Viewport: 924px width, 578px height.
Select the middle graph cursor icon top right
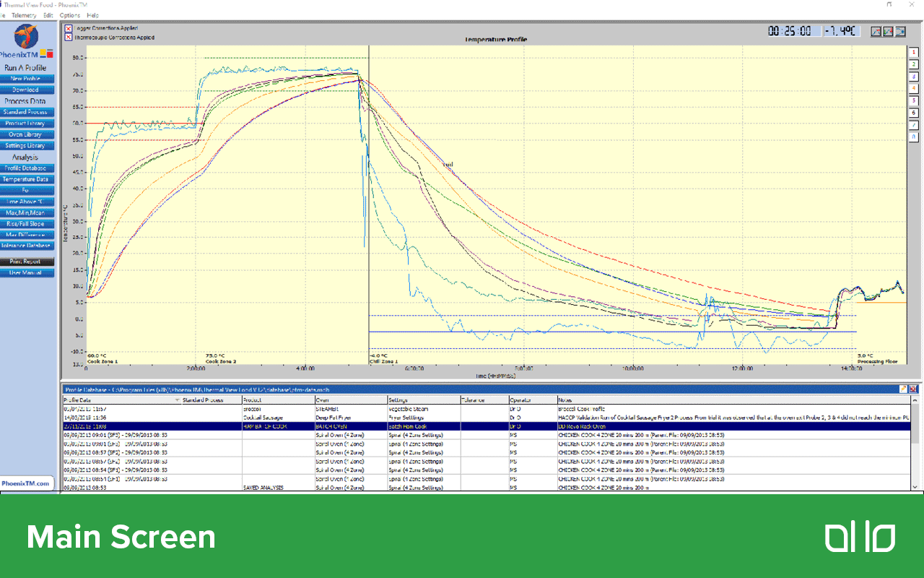(x=887, y=31)
